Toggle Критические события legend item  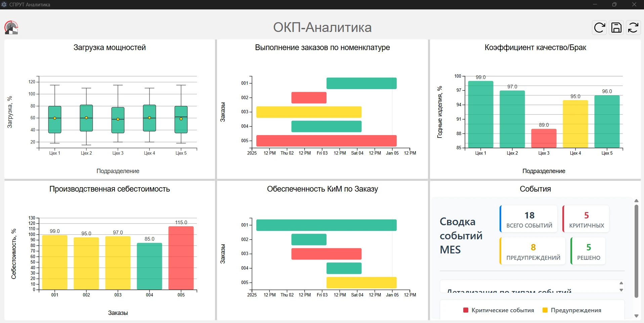(x=499, y=310)
